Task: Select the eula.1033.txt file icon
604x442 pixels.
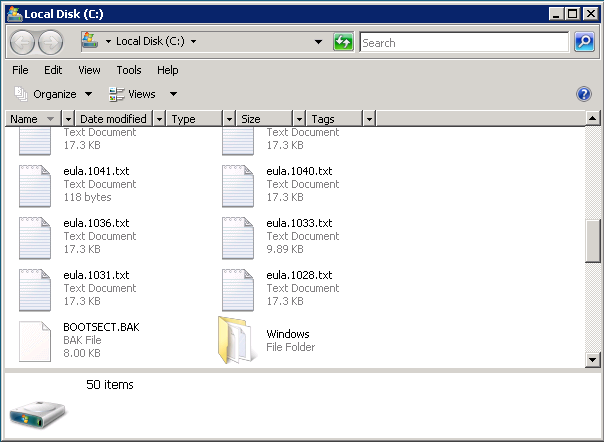Action: (x=238, y=238)
